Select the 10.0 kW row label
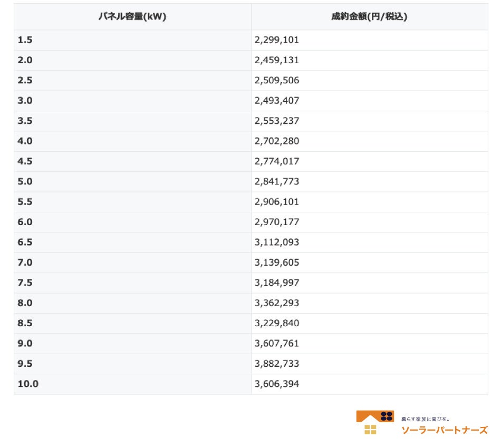Image resolution: width=501 pixels, height=448 pixels. 28,384
